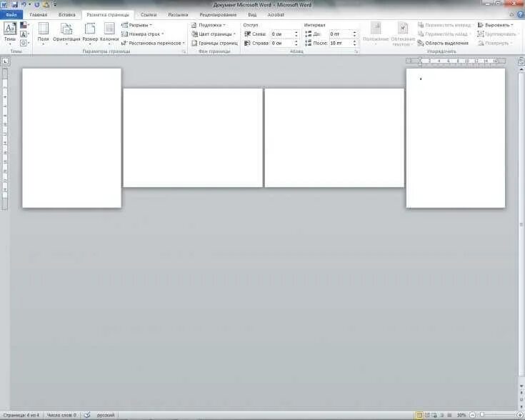Decrease right indent with spinner down arrow
Screen dimensions: 525x420
pos(296,45)
